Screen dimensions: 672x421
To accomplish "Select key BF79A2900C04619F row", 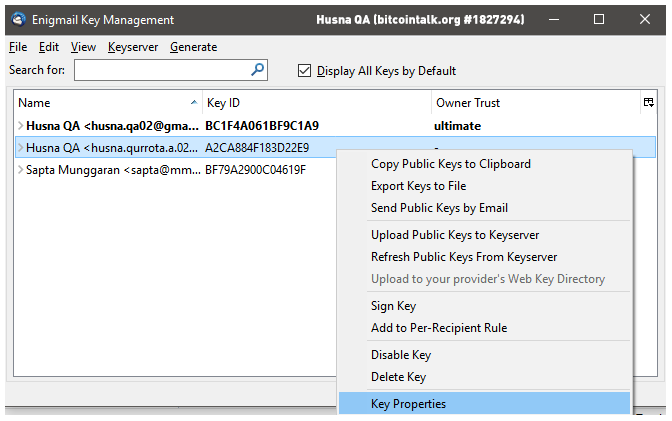I will 176,170.
